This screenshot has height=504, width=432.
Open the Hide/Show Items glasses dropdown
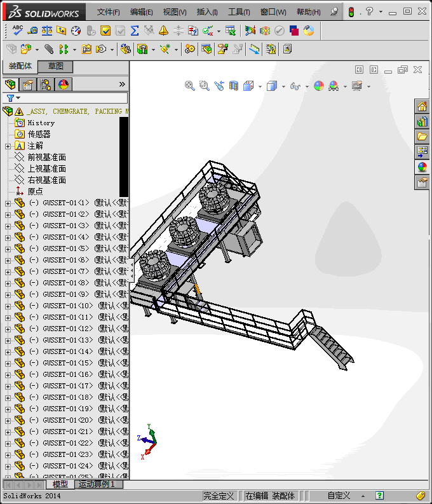pyautogui.click(x=307, y=86)
